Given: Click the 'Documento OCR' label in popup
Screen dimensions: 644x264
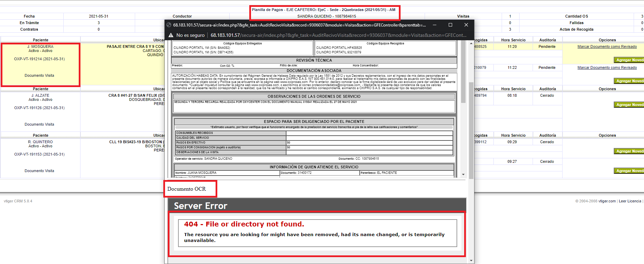Looking at the screenshot, I should point(187,189).
